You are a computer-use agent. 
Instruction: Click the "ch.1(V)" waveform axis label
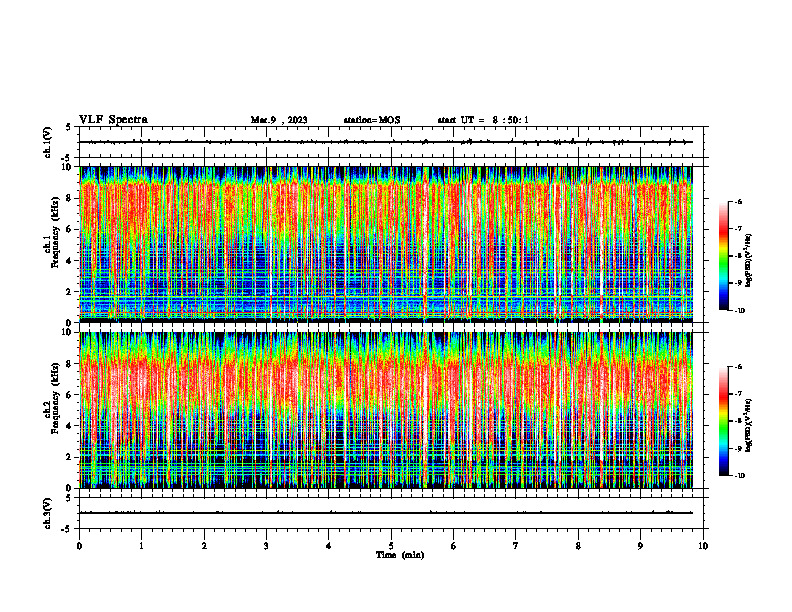coord(48,142)
